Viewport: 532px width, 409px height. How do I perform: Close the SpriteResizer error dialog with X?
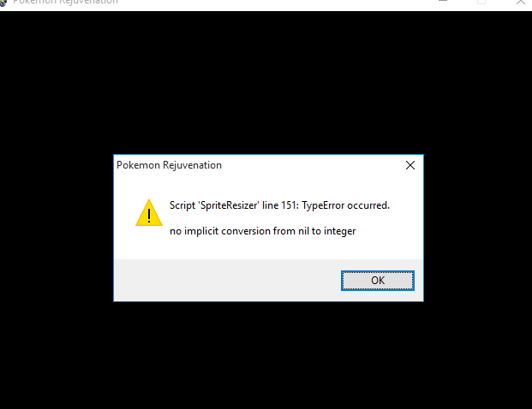pos(410,165)
